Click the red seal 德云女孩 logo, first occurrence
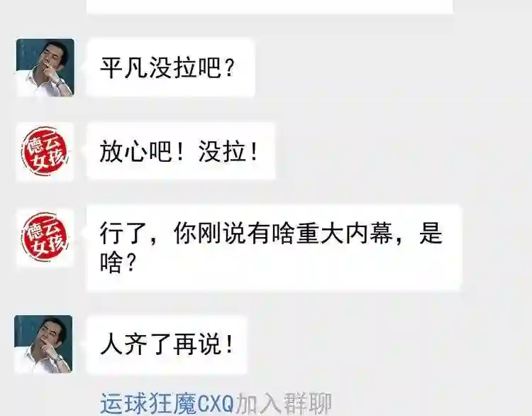Viewport: 532px width, 416px height. [45, 151]
